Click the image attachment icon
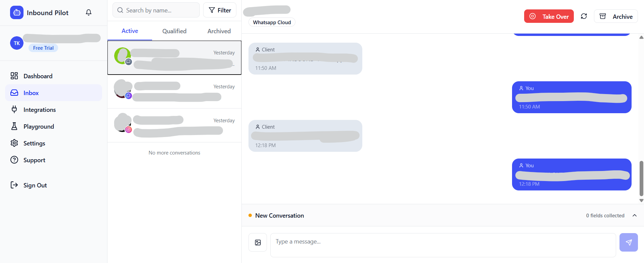644x263 pixels. (x=258, y=243)
